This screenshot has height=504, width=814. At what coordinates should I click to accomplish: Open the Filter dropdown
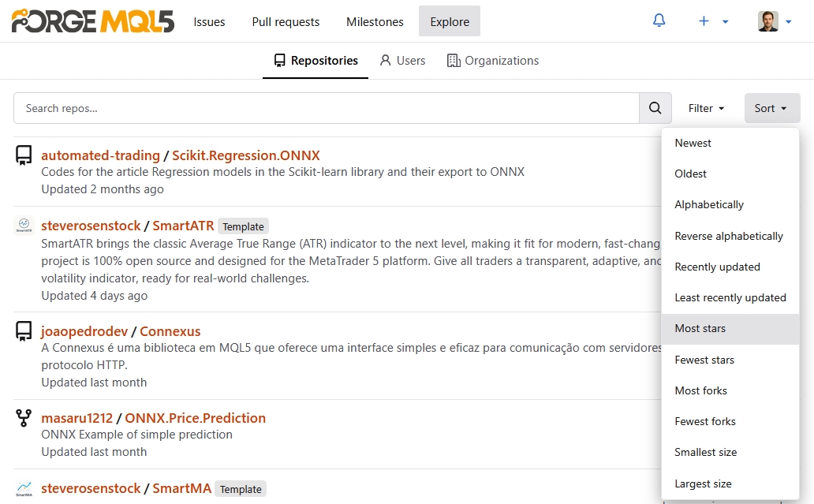point(706,108)
